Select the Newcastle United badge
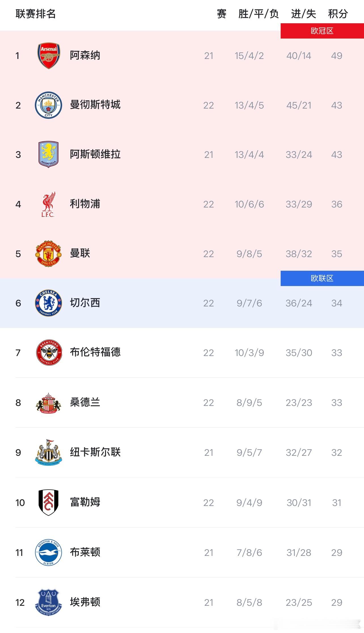The width and height of the screenshot is (364, 633). coord(48,452)
